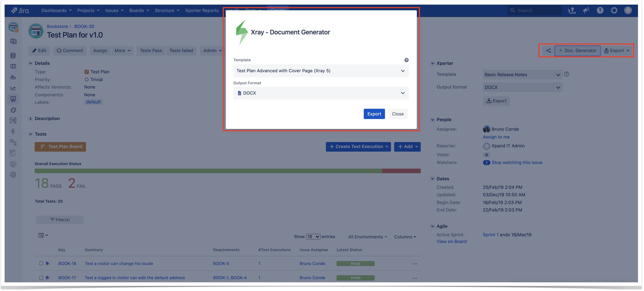This screenshot has width=644, height=291.
Task: Open the reports chart icon in sidebar
Action: pos(13,88)
